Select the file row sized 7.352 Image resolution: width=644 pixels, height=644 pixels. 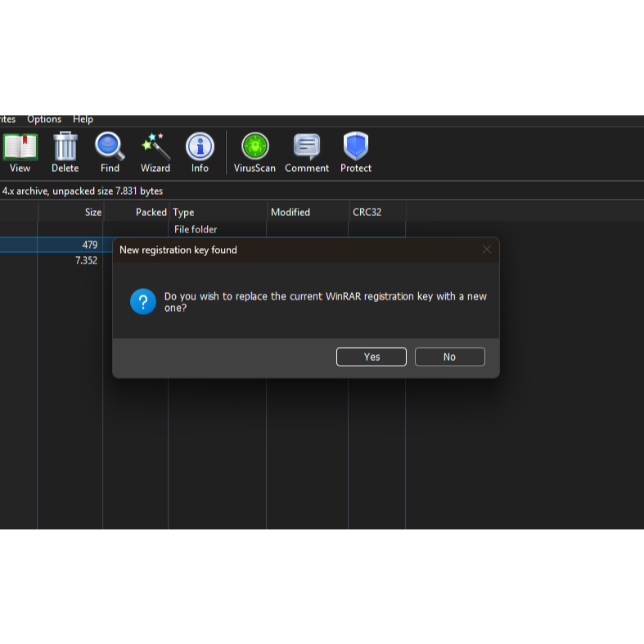(49, 261)
